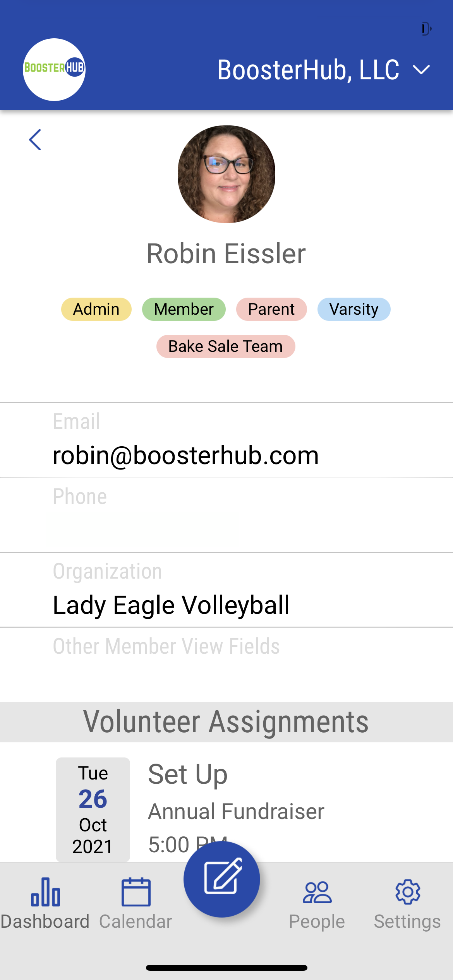This screenshot has width=453, height=980.
Task: Tap the Calendar icon
Action: (136, 892)
